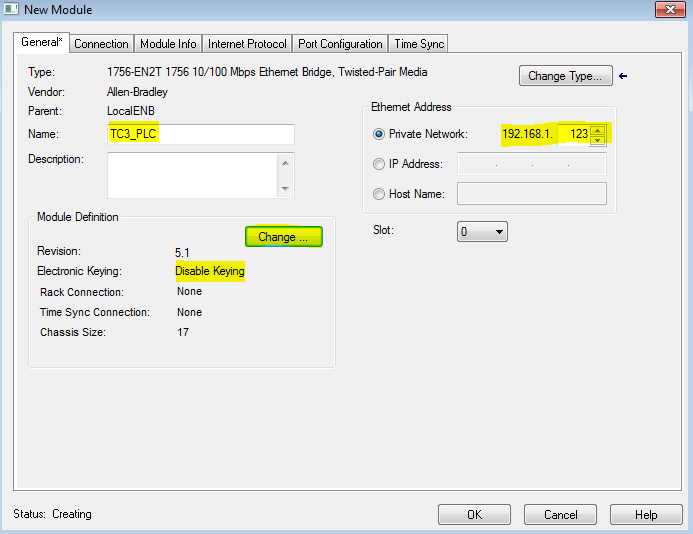Screen dimensions: 693x534
Task: Click the Chassis Size value 17
Action: point(183,332)
